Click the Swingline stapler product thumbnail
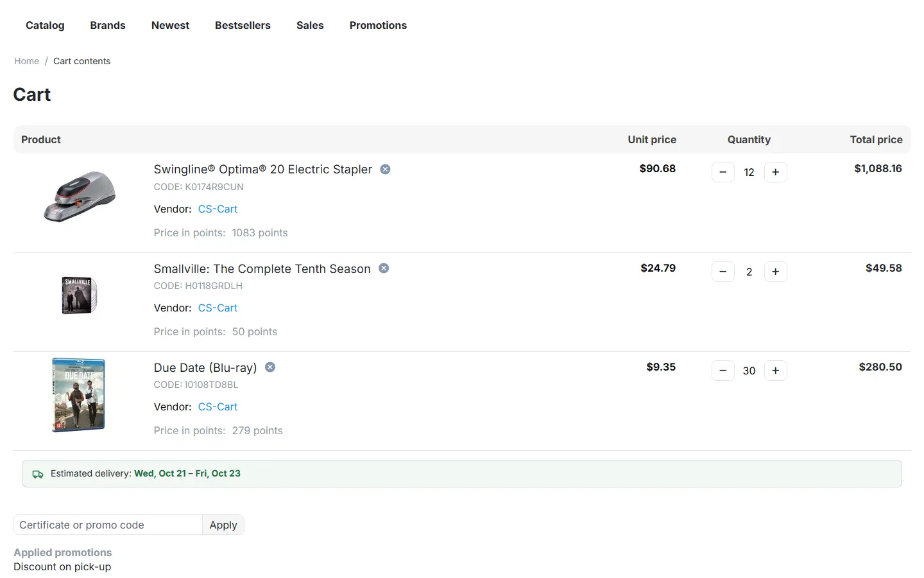The width and height of the screenshot is (924, 578). [80, 197]
